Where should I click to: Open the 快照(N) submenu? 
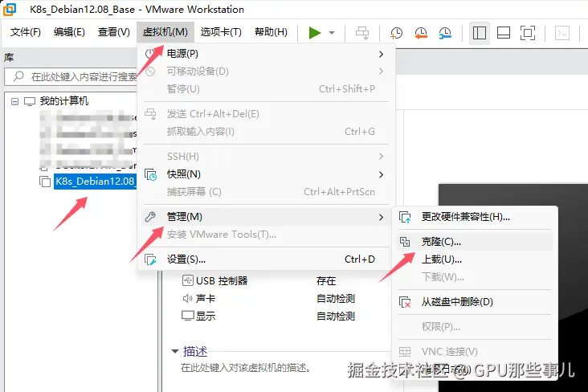pos(266,174)
